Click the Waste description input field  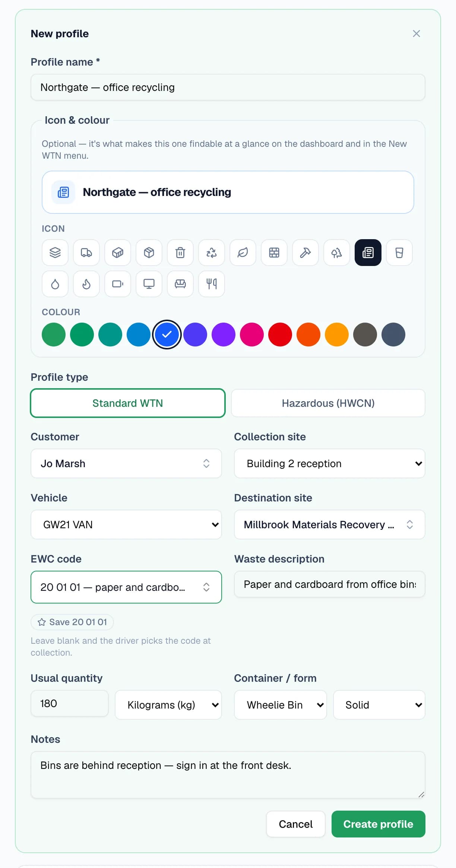(330, 584)
